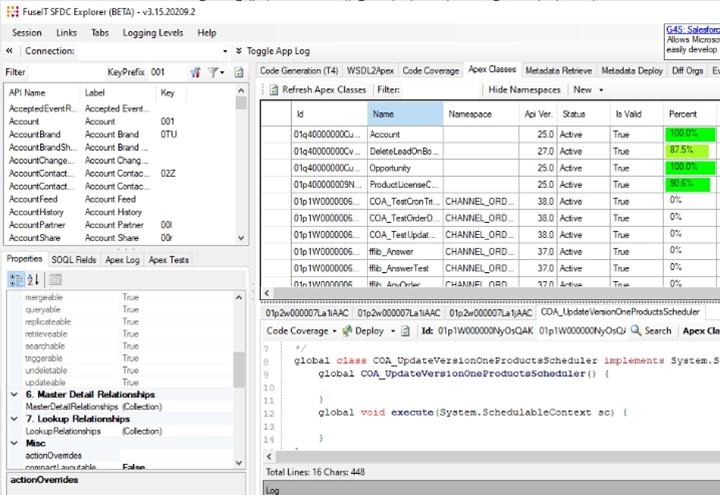Open the Help menu
Viewport: 720px width, 495px height.
tap(207, 33)
